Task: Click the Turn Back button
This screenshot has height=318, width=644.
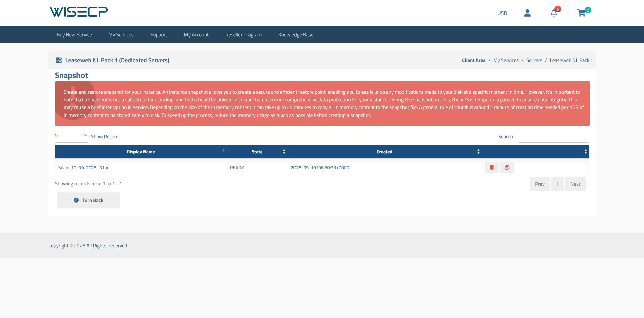Action: click(89, 200)
